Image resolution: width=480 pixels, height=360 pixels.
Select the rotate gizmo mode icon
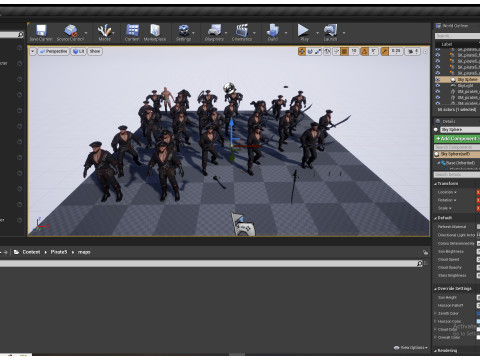[310, 51]
